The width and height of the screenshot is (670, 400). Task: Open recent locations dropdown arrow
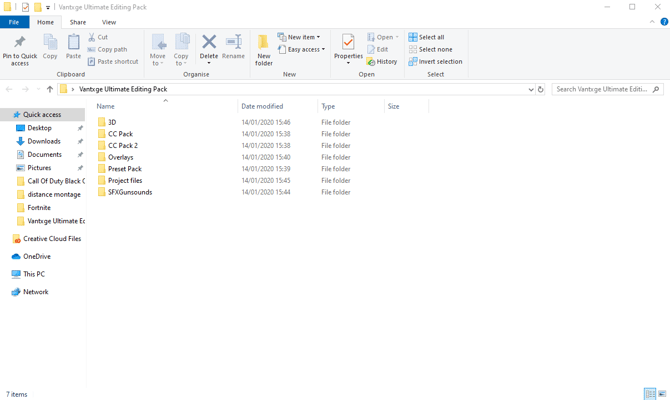coord(38,89)
